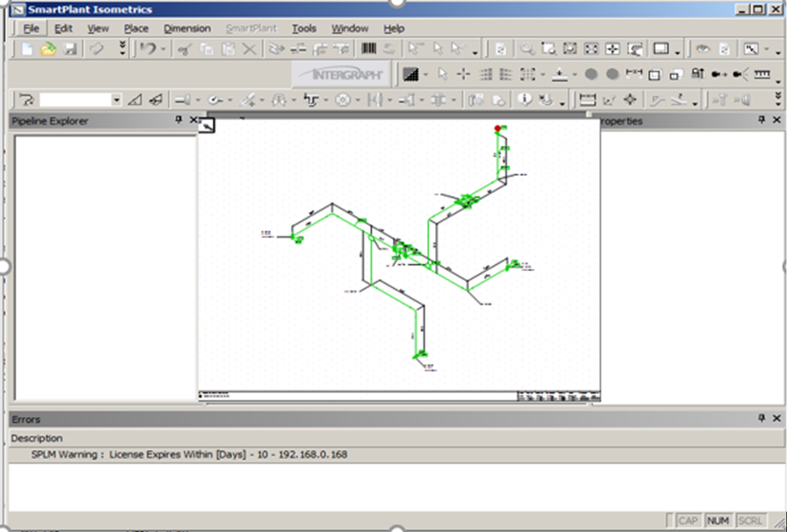Expand the Undo history dropdown arrow
The width and height of the screenshot is (787, 532).
coord(164,50)
